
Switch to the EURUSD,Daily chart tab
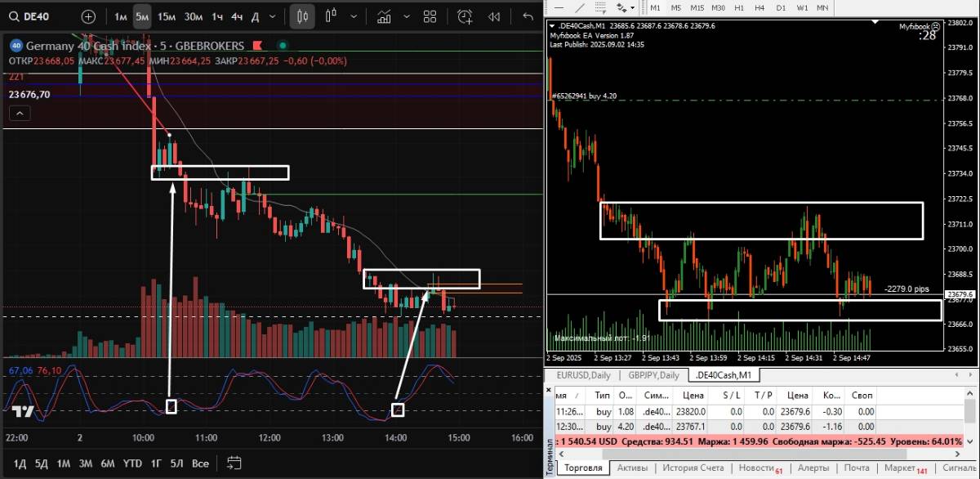point(583,375)
